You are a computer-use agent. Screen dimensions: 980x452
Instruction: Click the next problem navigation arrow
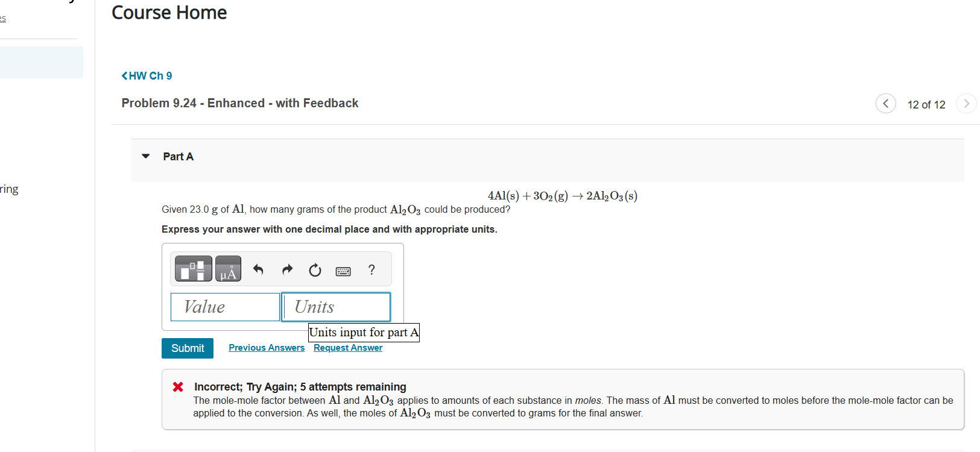pyautogui.click(x=966, y=103)
